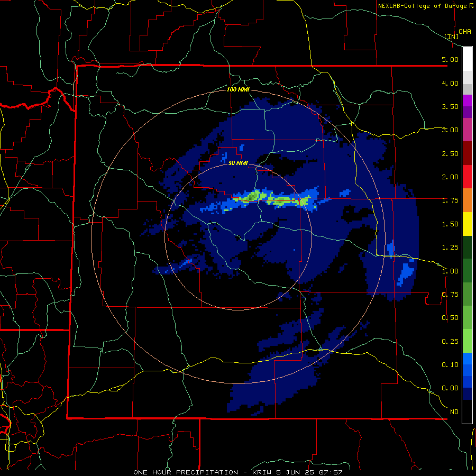Screen dimensions: 476x476
Task: Click the 1.25 legend value
Action: (x=450, y=248)
